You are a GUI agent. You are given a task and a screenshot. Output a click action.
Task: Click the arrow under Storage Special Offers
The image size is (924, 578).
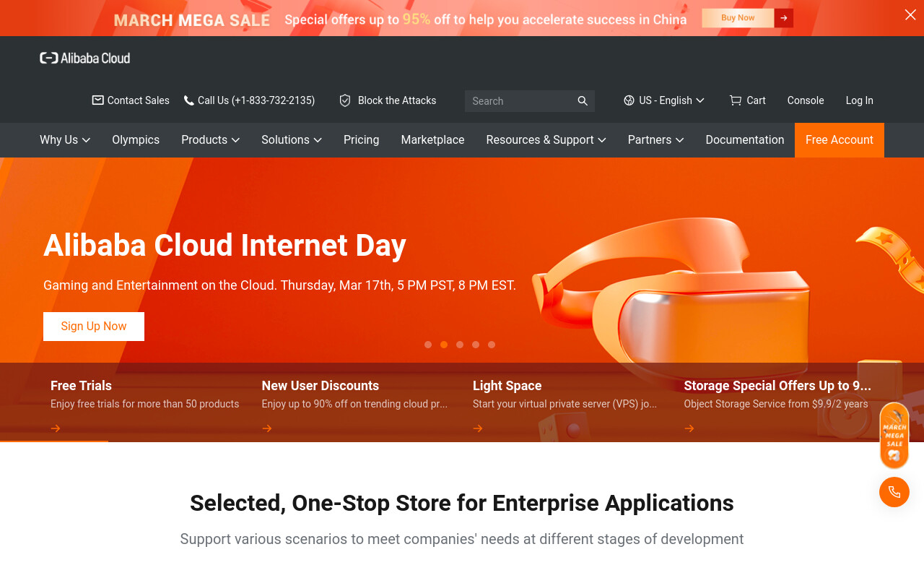[689, 428]
